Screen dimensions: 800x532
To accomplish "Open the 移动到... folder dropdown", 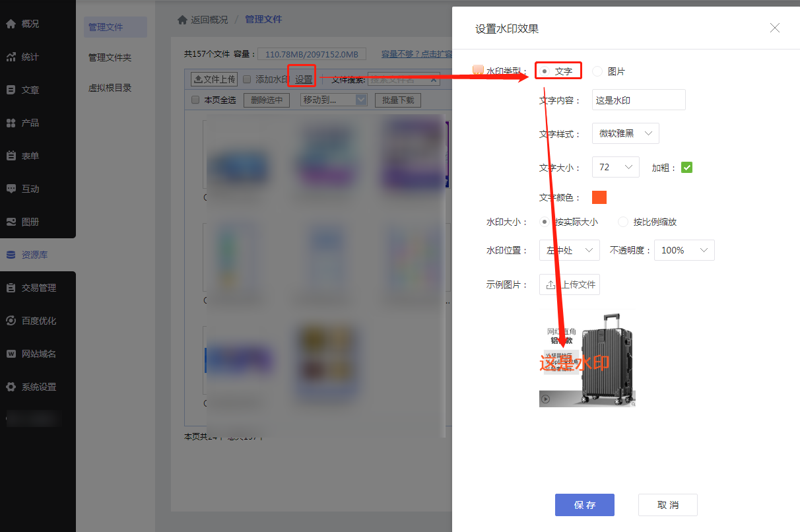I will click(x=333, y=100).
